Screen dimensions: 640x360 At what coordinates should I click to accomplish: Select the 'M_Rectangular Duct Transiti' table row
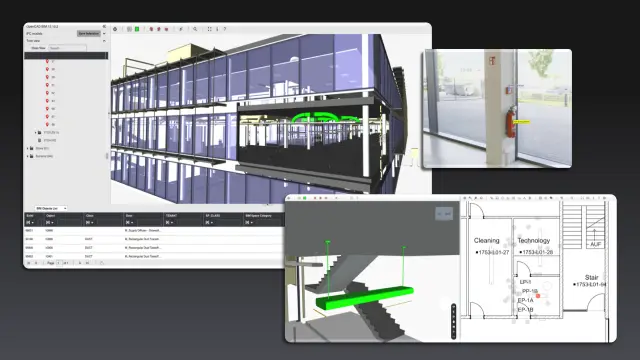[154, 239]
